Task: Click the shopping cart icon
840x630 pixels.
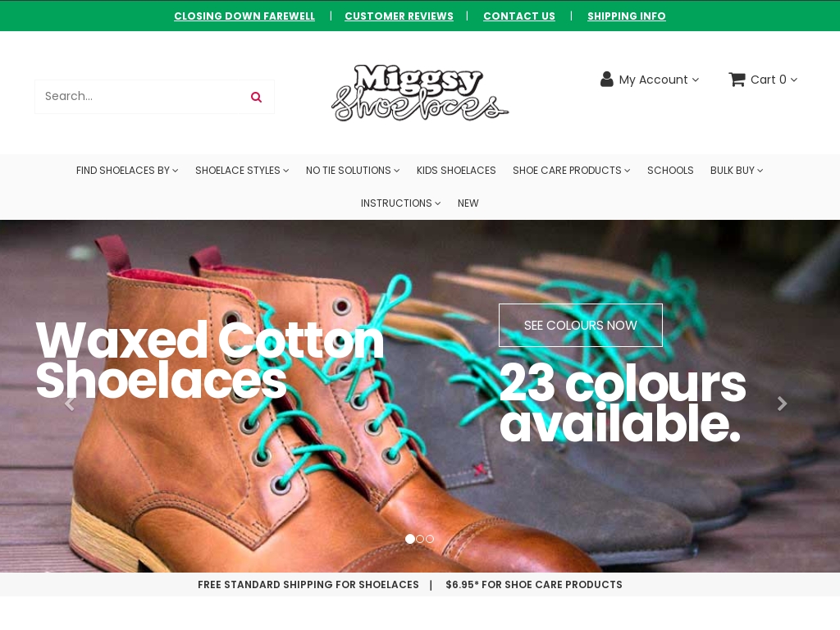Action: point(737,80)
